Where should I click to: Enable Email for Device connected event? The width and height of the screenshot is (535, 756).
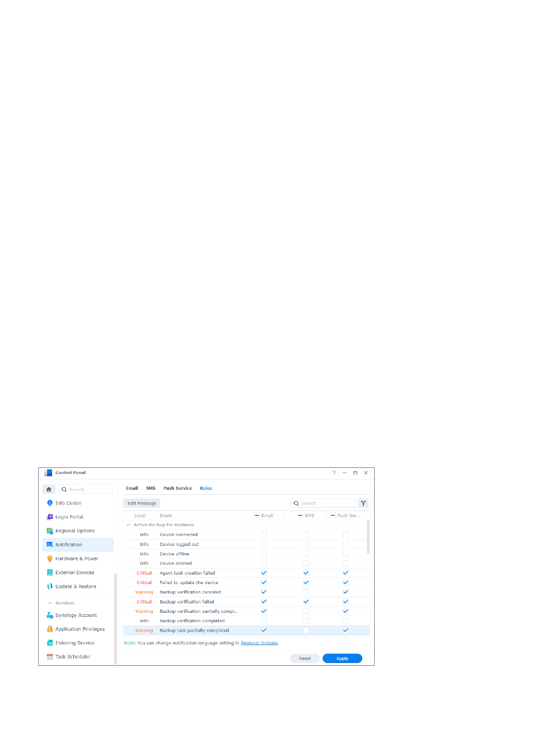[x=264, y=535]
